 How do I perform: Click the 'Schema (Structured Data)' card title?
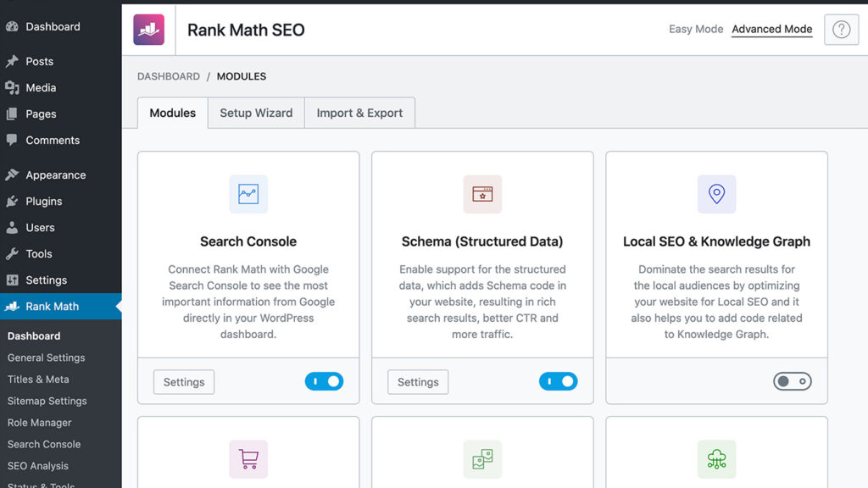482,241
